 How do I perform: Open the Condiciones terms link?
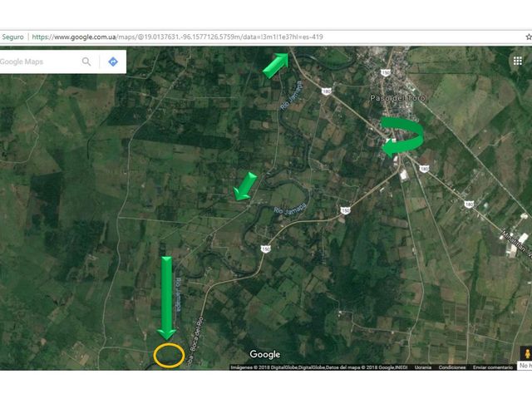tap(452, 367)
